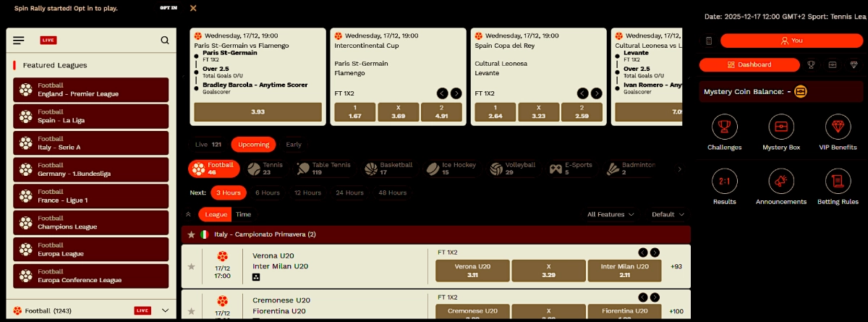The image size is (868, 322).
Task: Open Europa League featured league
Action: point(90,250)
